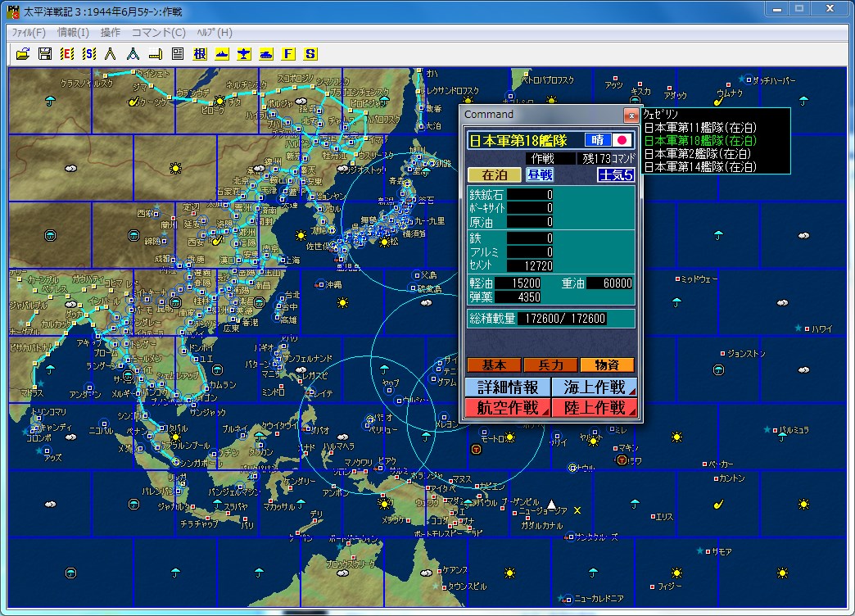Screen dimensions: 855x616
Task: Open the 情報(I) menu
Action: pyautogui.click(x=73, y=33)
